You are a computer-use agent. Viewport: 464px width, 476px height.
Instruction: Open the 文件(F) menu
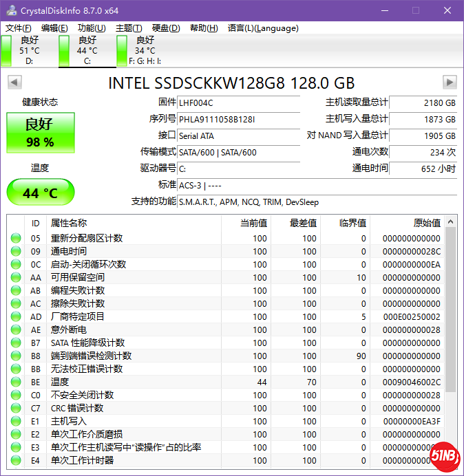[x=19, y=28]
